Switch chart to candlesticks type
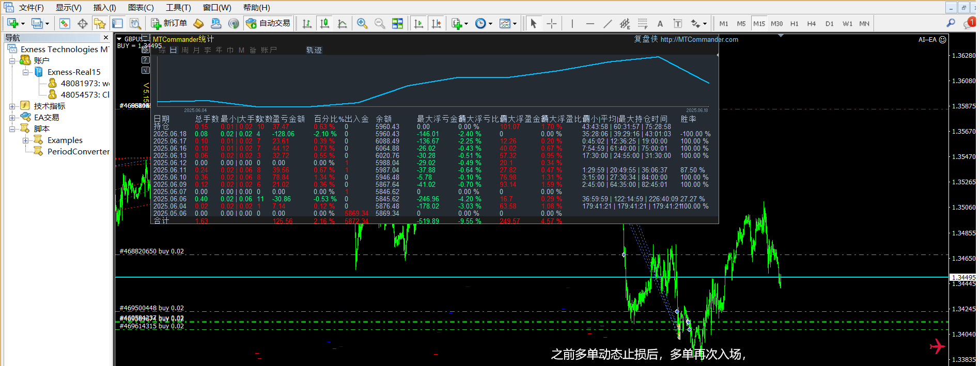The width and height of the screenshot is (980, 366). (324, 23)
